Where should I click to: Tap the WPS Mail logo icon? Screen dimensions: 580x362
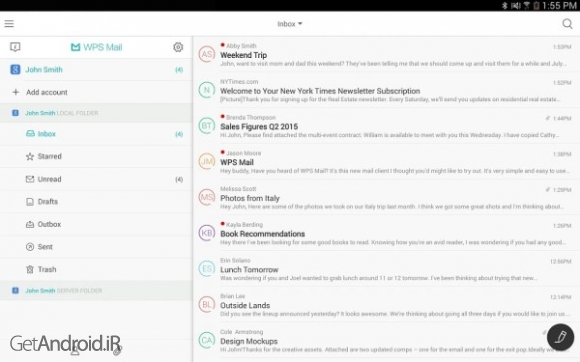point(75,47)
